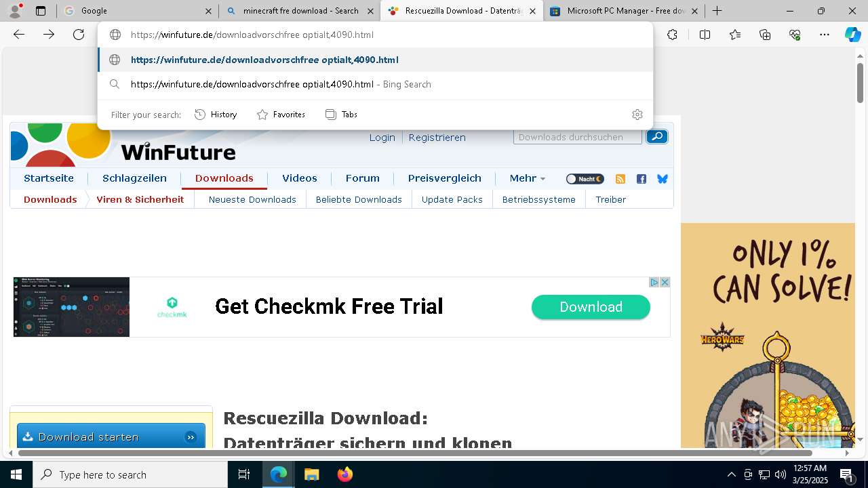Open the Collections toolbar icon

point(765,35)
